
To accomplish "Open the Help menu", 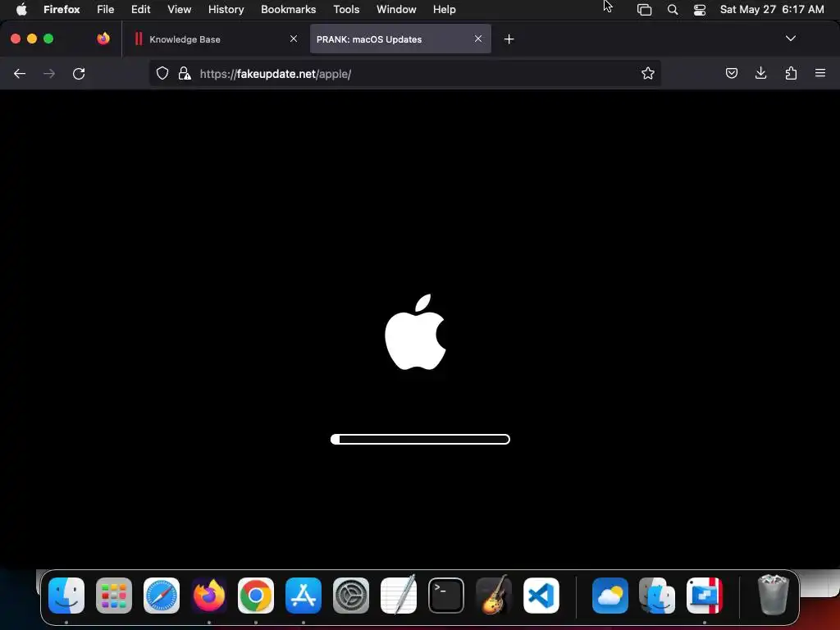I will pyautogui.click(x=444, y=9).
